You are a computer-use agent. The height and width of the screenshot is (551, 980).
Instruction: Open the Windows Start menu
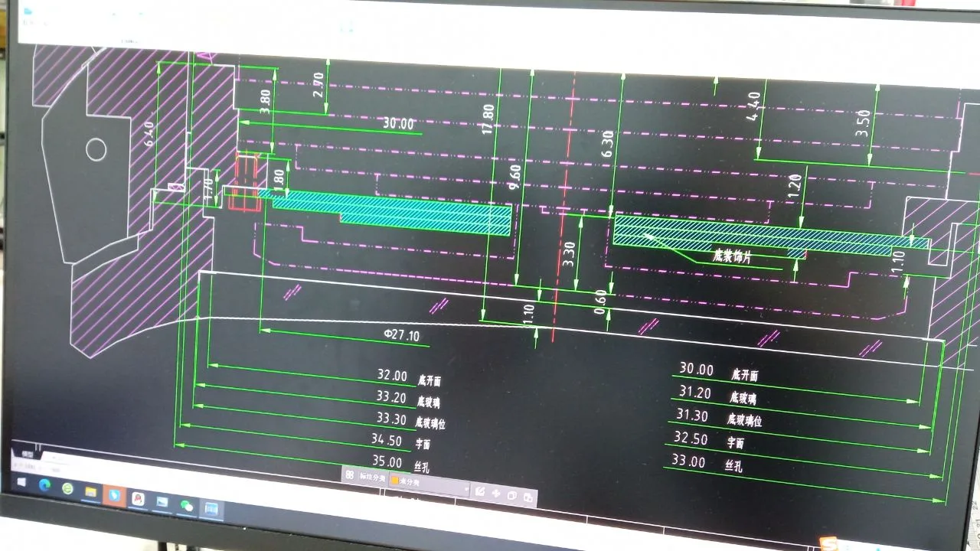click(21, 482)
